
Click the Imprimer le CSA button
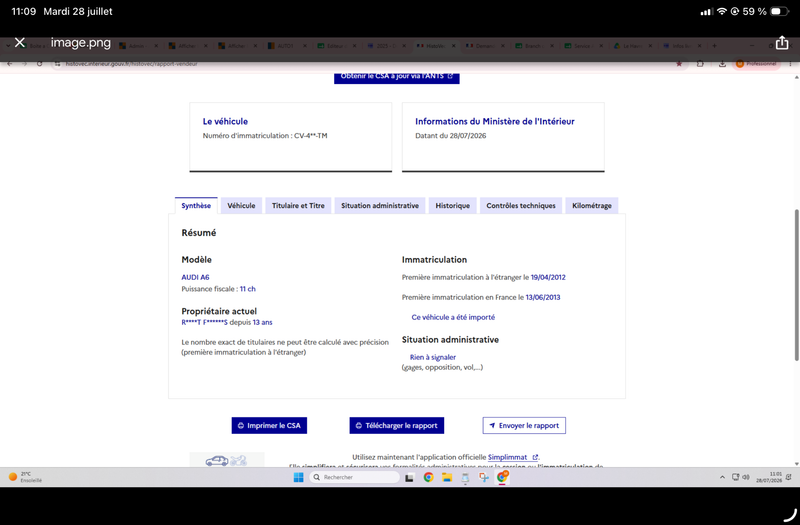click(269, 426)
